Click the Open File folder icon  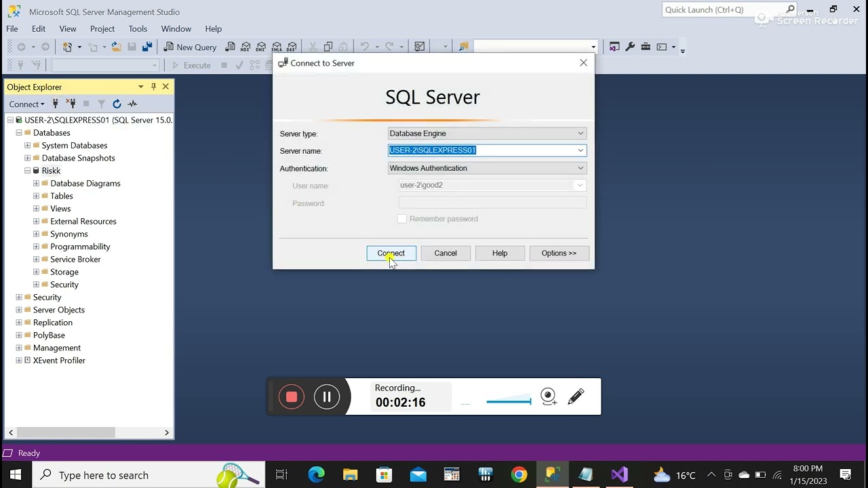tap(116, 47)
